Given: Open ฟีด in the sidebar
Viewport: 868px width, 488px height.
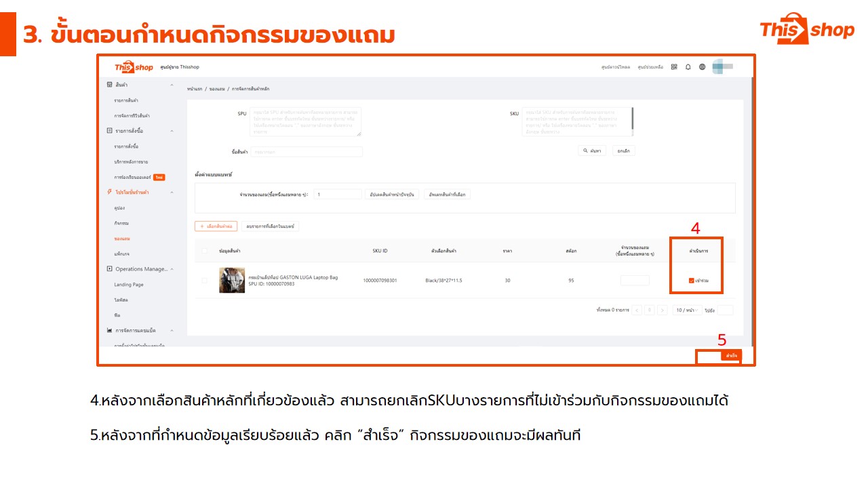Looking at the screenshot, I should 117,315.
